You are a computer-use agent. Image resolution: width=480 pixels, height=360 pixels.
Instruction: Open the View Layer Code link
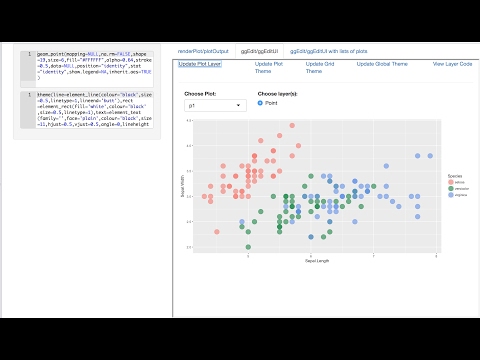tap(452, 64)
